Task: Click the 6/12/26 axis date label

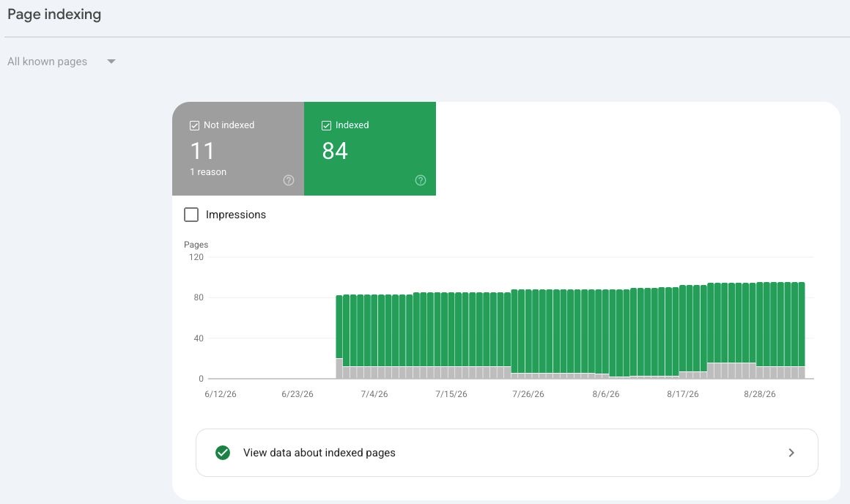Action: (x=221, y=394)
